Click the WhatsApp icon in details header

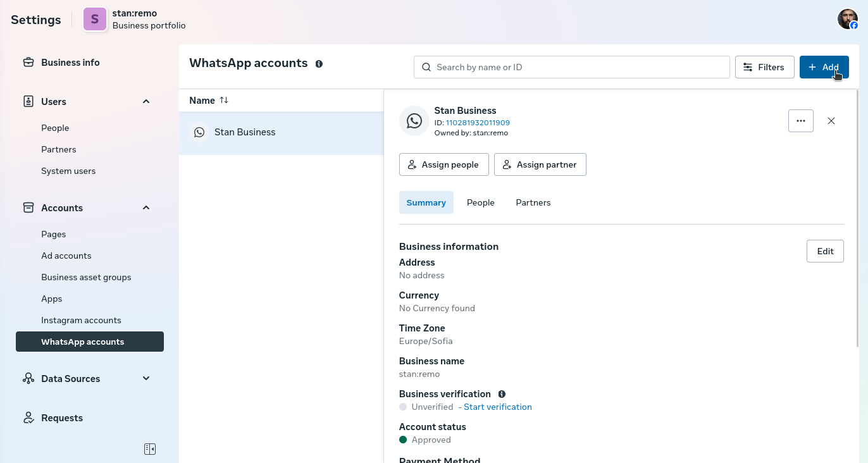point(414,121)
